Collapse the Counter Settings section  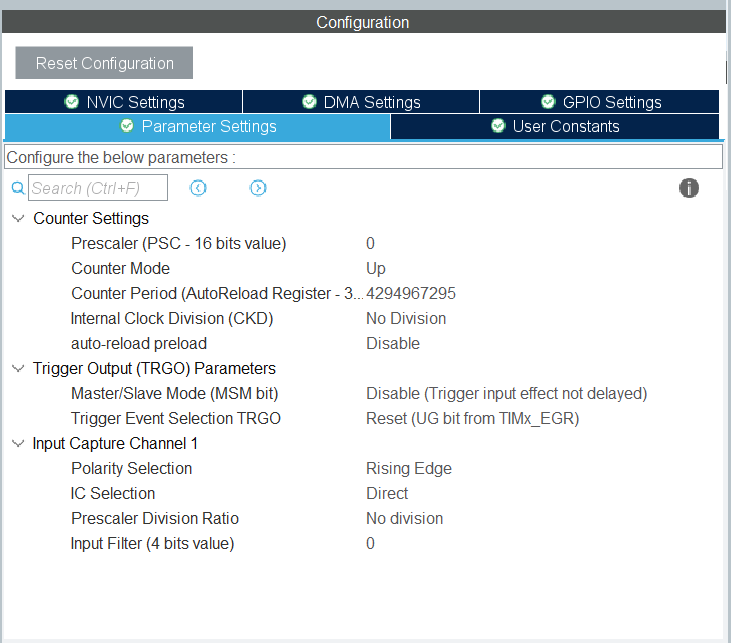pyautogui.click(x=18, y=218)
